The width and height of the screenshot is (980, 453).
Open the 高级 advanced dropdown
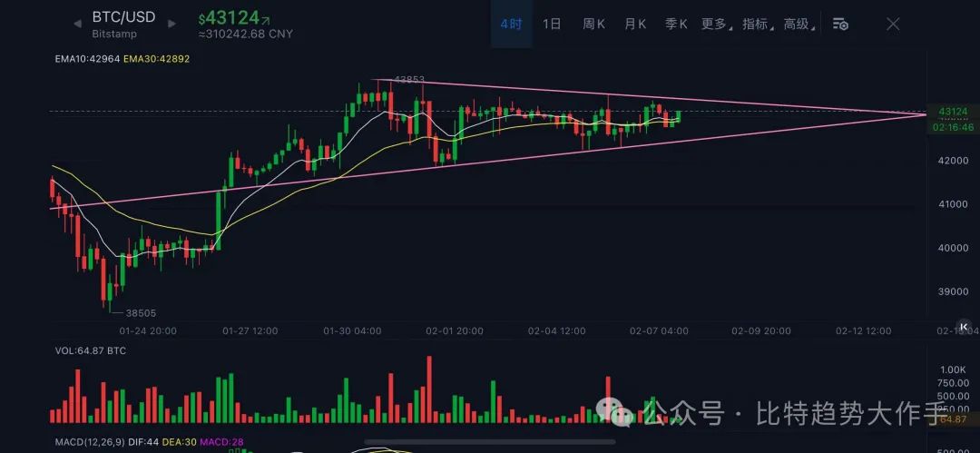tap(799, 25)
